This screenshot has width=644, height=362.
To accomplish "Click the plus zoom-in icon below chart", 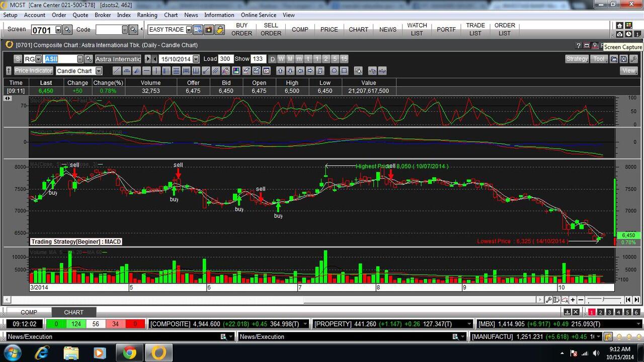I will (x=573, y=300).
